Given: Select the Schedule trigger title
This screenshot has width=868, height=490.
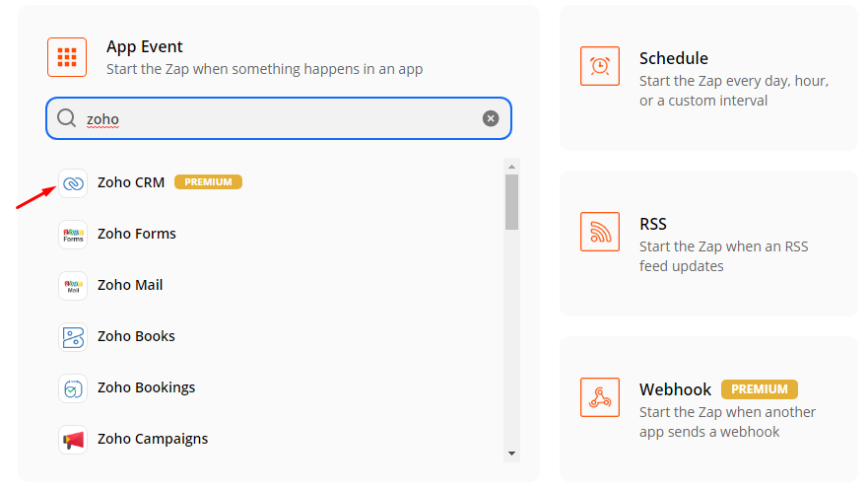Looking at the screenshot, I should tap(674, 58).
